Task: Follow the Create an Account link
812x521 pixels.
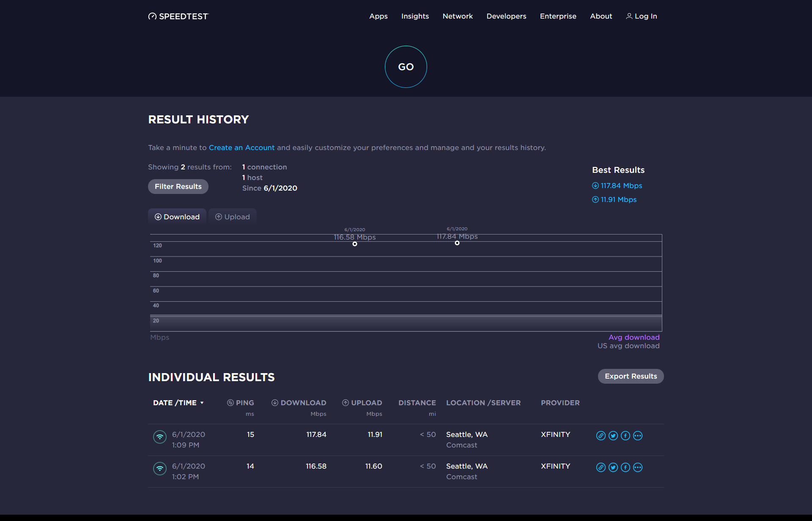Action: click(241, 147)
